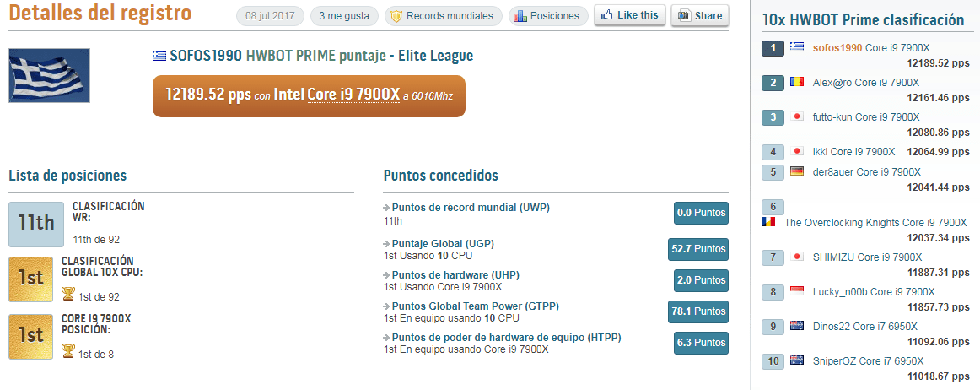Click the orange 12189.52 pps score banner
This screenshot has height=390, width=980.
(309, 95)
